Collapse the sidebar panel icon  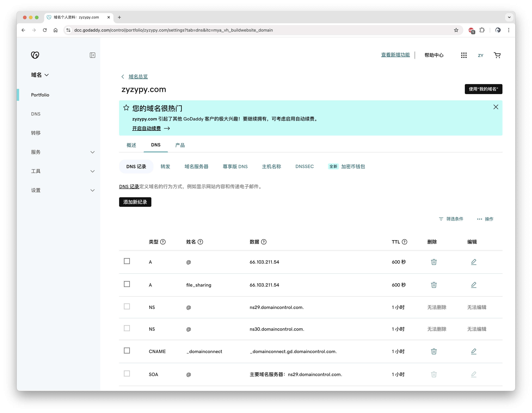92,55
